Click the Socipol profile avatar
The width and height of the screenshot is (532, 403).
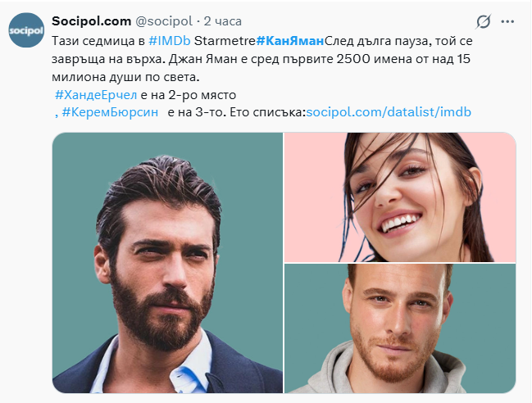click(26, 30)
